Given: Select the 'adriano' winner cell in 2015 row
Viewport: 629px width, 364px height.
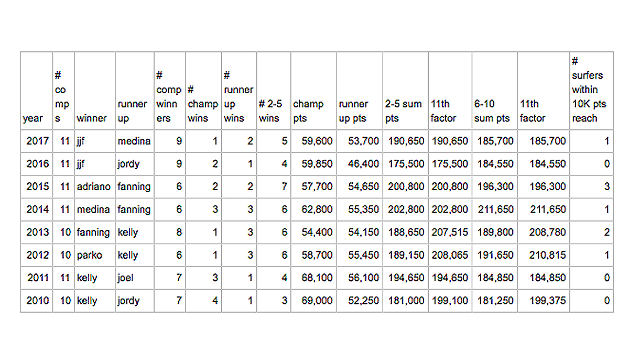Looking at the screenshot, I should click(x=95, y=186).
